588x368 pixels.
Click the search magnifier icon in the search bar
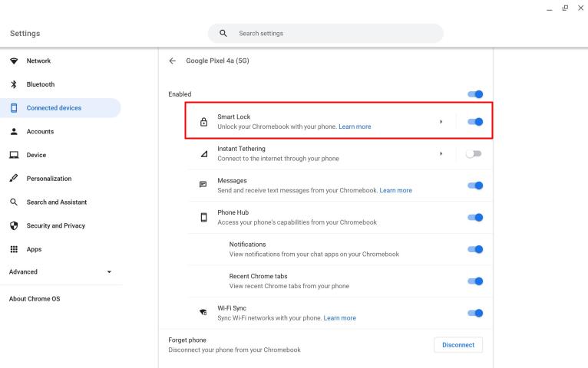pos(223,33)
